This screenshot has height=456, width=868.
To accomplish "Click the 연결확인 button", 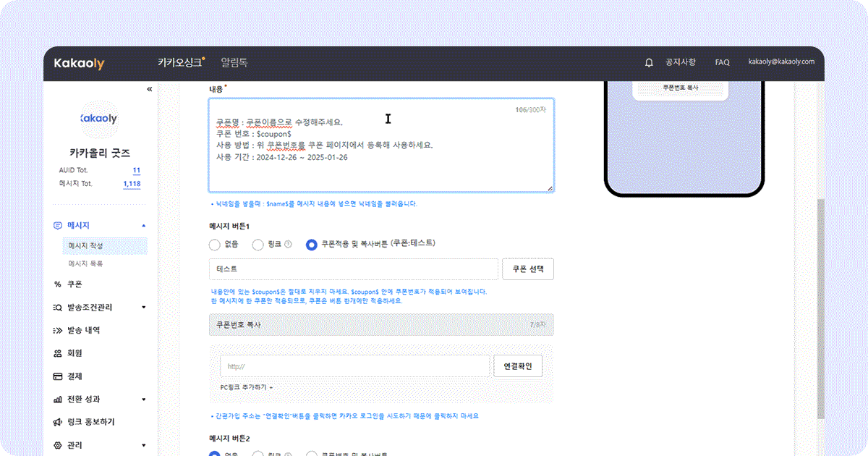I will click(518, 366).
